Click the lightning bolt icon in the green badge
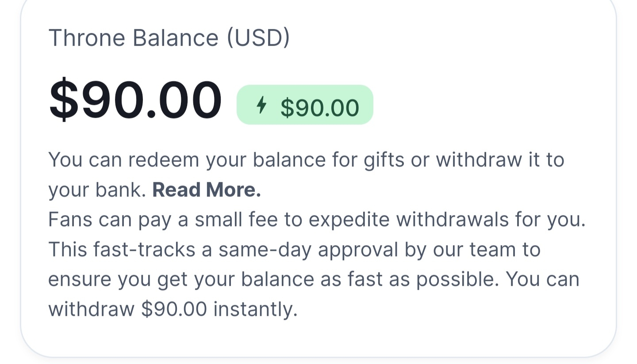This screenshot has width=637, height=364. tap(262, 105)
